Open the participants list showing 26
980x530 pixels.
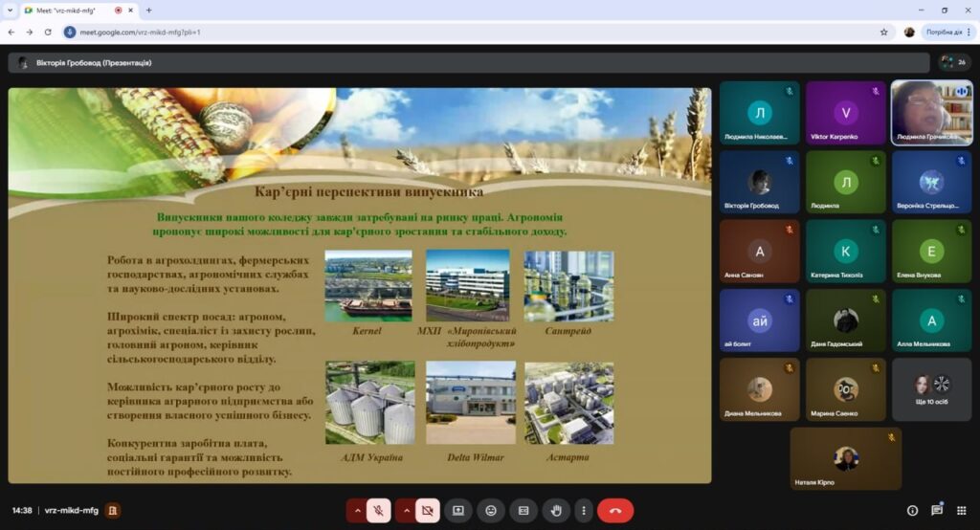[953, 62]
